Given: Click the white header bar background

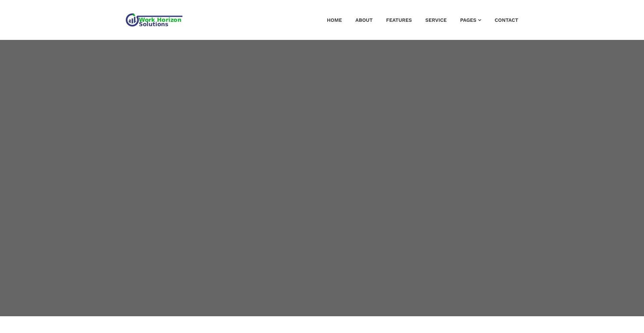Looking at the screenshot, I should (x=252, y=20).
